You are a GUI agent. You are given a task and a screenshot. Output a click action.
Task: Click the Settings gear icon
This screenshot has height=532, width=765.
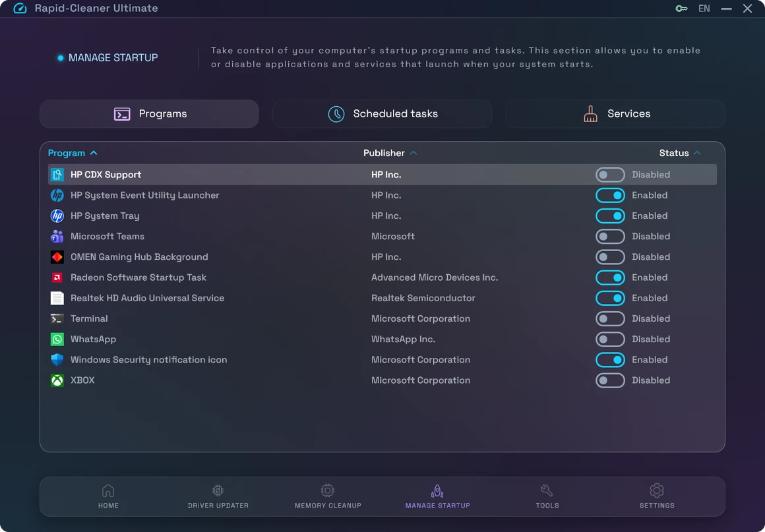tap(657, 490)
